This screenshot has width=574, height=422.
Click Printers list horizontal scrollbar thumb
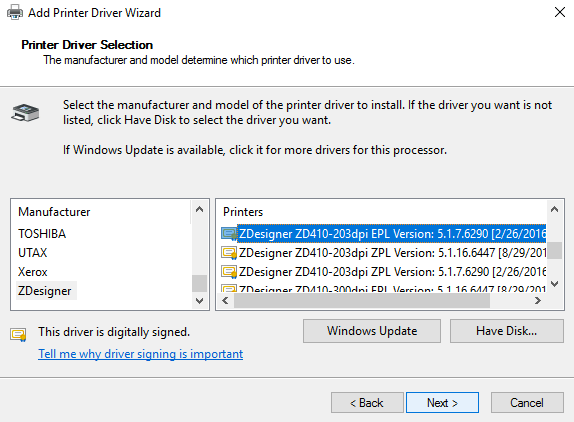[x=362, y=301]
